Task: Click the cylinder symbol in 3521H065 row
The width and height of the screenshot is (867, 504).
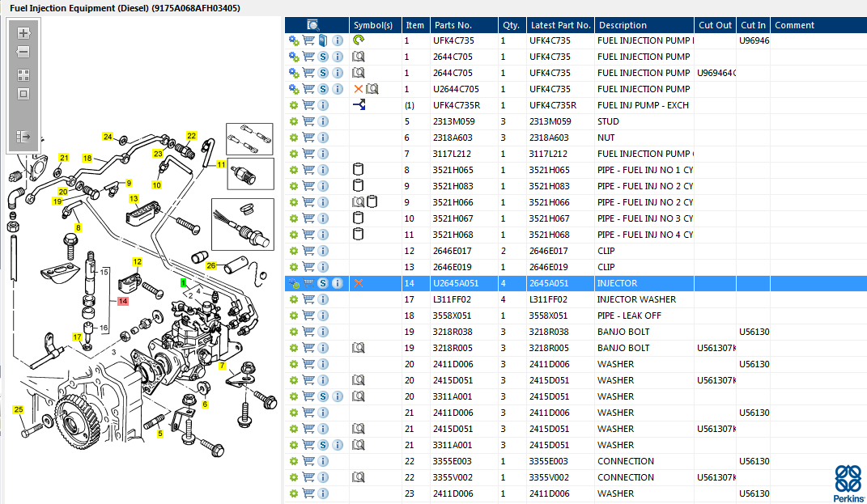Action: point(359,170)
